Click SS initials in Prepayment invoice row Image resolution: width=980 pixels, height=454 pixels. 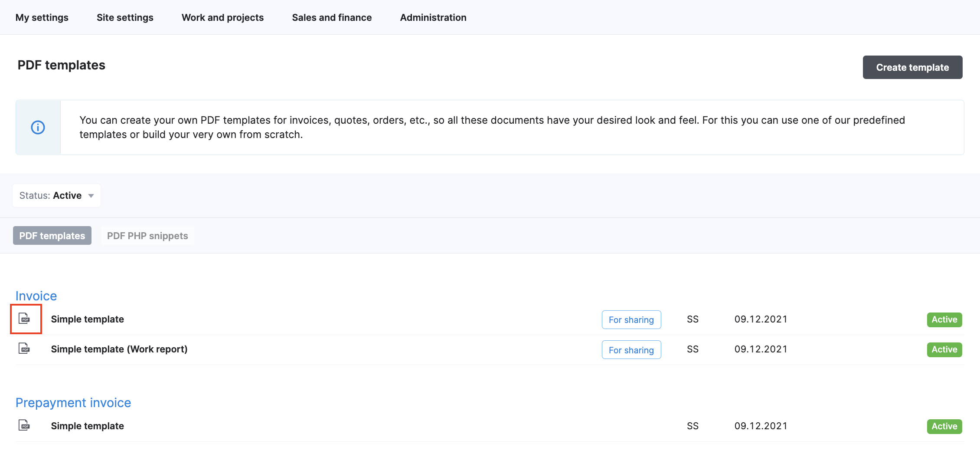coord(693,426)
